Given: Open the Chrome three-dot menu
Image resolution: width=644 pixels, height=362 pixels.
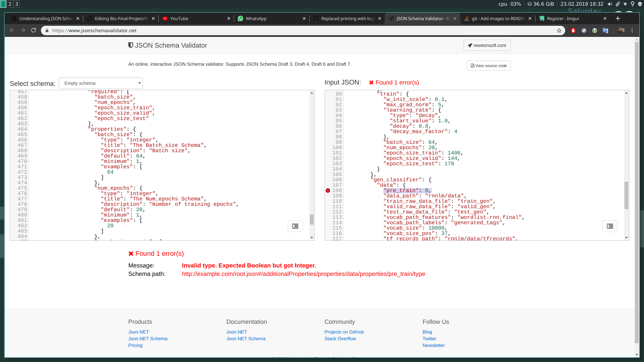Looking at the screenshot, I should click(632, 31).
